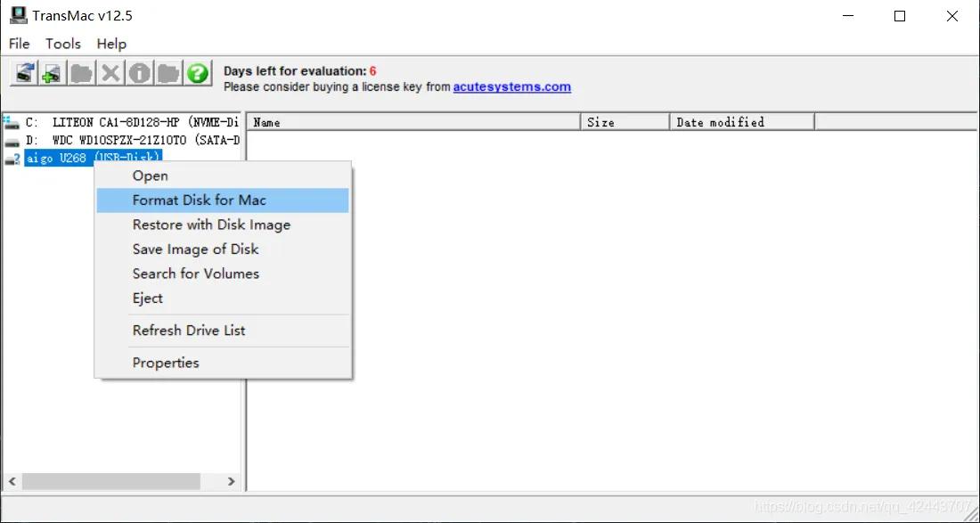Click the greyed-out info toolbar icon
The image size is (980, 523).
tap(139, 73)
